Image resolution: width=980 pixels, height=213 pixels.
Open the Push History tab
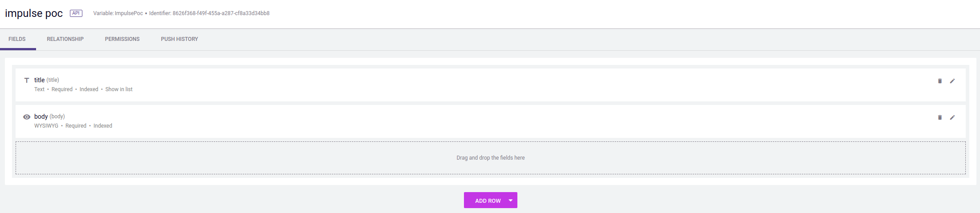[179, 39]
